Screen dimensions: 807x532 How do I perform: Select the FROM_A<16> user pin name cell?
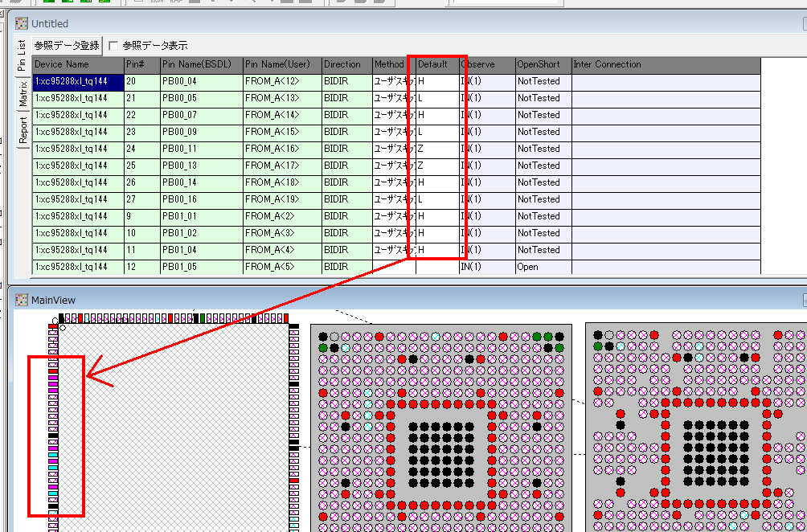coord(281,149)
